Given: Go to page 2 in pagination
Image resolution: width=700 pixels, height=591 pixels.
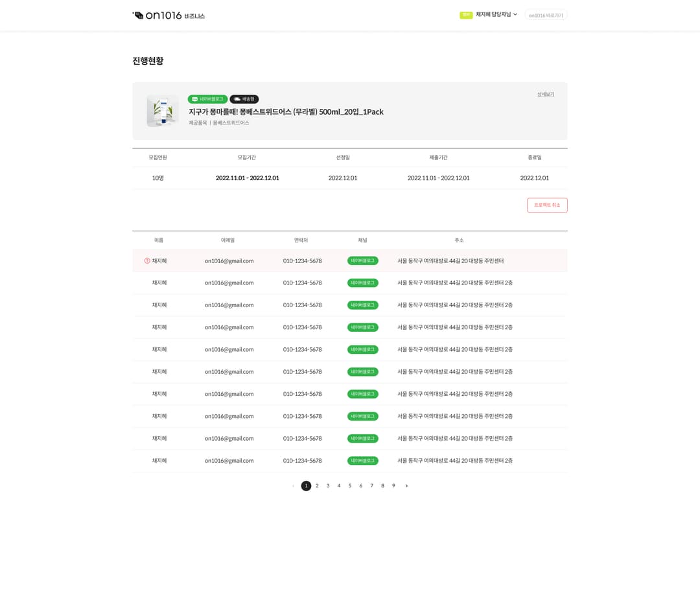Looking at the screenshot, I should click(317, 486).
